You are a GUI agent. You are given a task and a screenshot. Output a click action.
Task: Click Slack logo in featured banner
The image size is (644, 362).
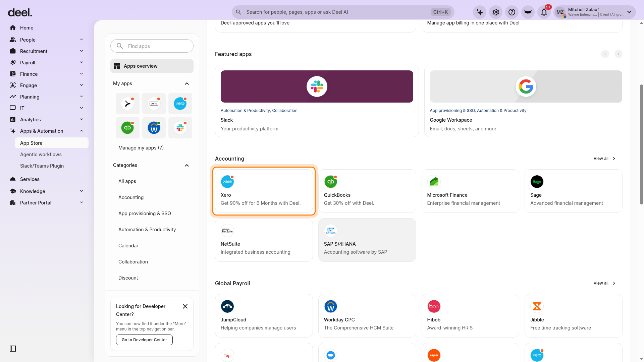(317, 86)
